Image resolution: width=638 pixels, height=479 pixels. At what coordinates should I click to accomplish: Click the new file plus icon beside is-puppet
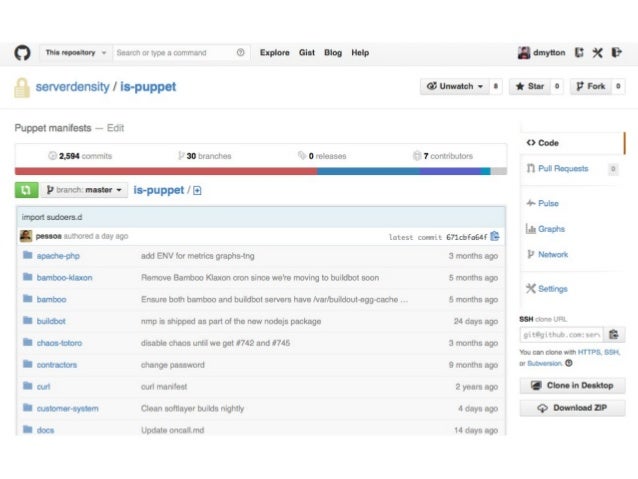(197, 190)
